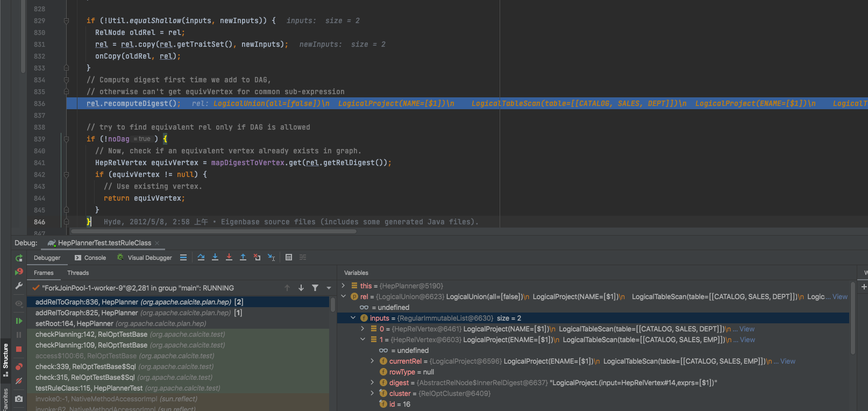
Task: Click the Visual Debugger bug icon
Action: (x=120, y=258)
